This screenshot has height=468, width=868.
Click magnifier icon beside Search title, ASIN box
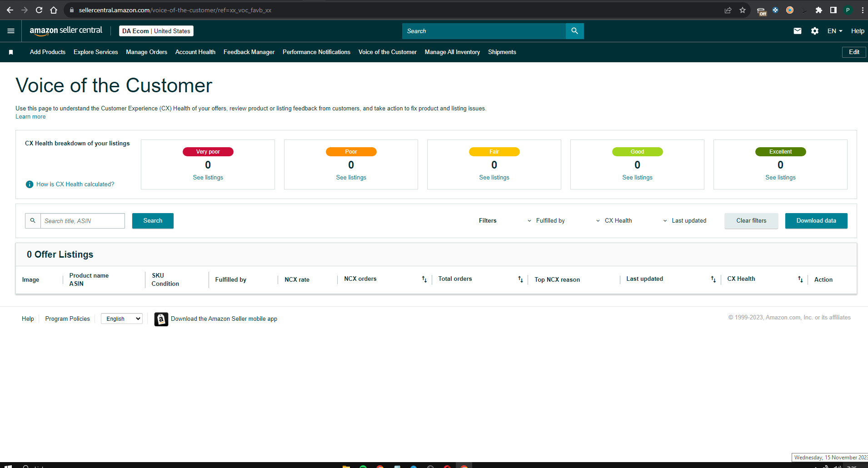point(33,220)
